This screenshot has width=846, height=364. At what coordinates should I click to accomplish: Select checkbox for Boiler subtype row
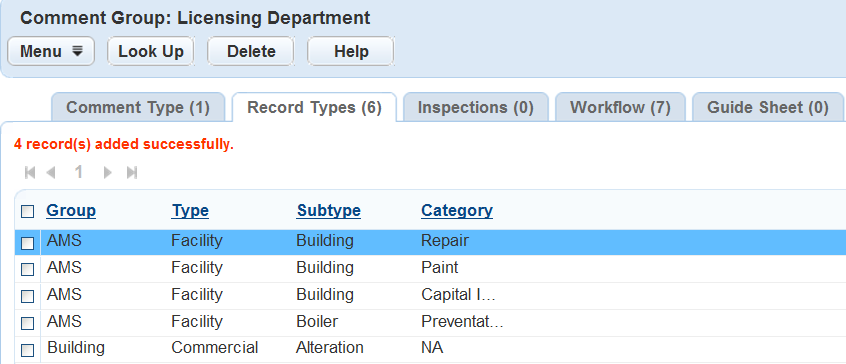coord(28,324)
